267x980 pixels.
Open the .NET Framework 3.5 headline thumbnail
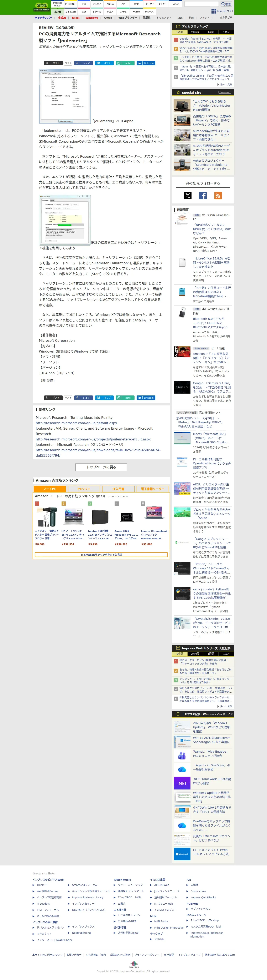pos(182,783)
